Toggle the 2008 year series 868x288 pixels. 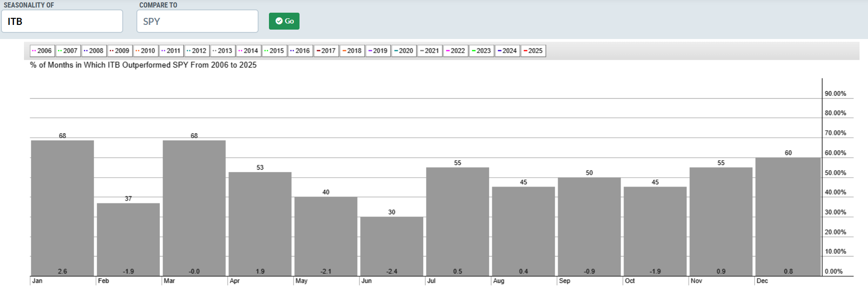point(94,51)
